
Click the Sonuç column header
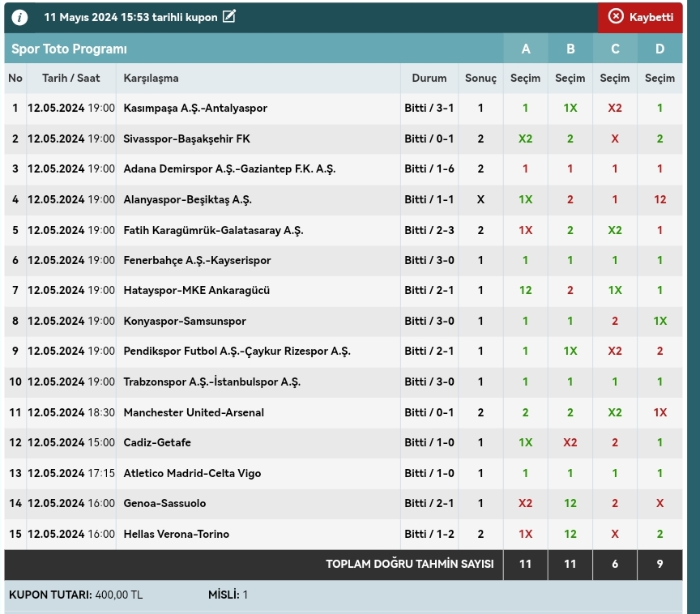(480, 79)
